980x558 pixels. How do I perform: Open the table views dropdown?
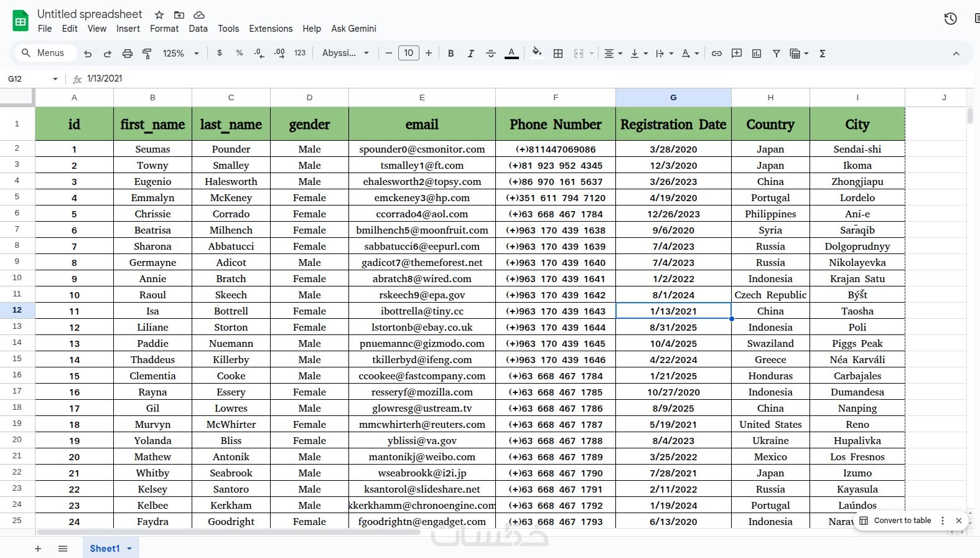click(799, 54)
